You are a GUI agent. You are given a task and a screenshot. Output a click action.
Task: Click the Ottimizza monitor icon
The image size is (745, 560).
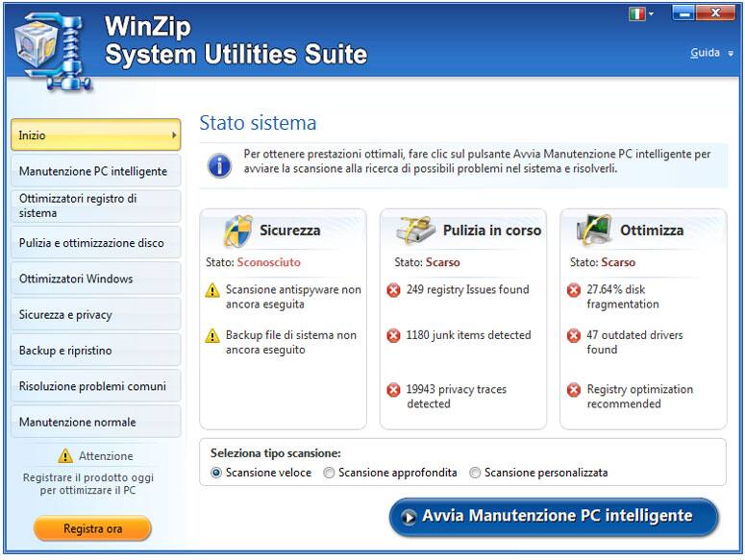tap(594, 231)
